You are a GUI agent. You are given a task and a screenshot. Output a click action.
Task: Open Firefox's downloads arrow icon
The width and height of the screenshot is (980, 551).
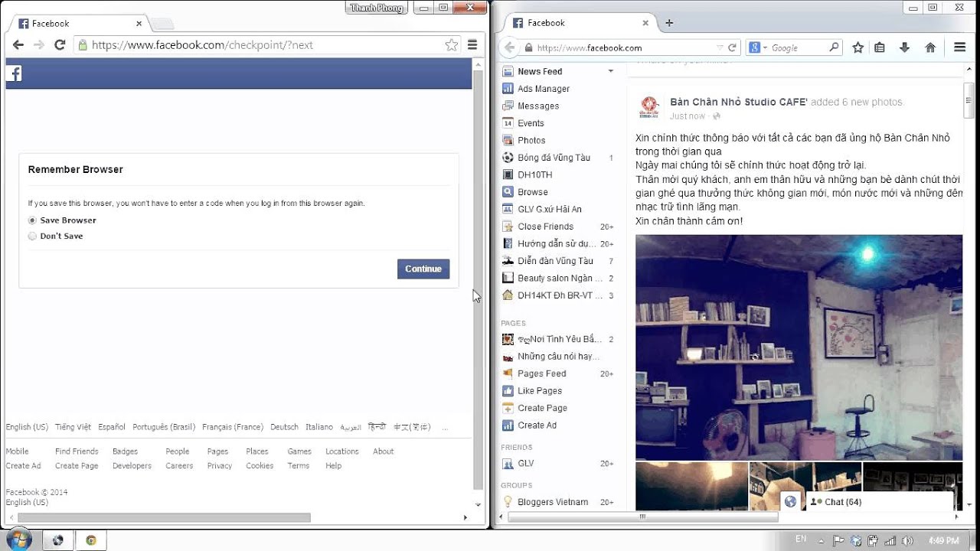click(904, 47)
